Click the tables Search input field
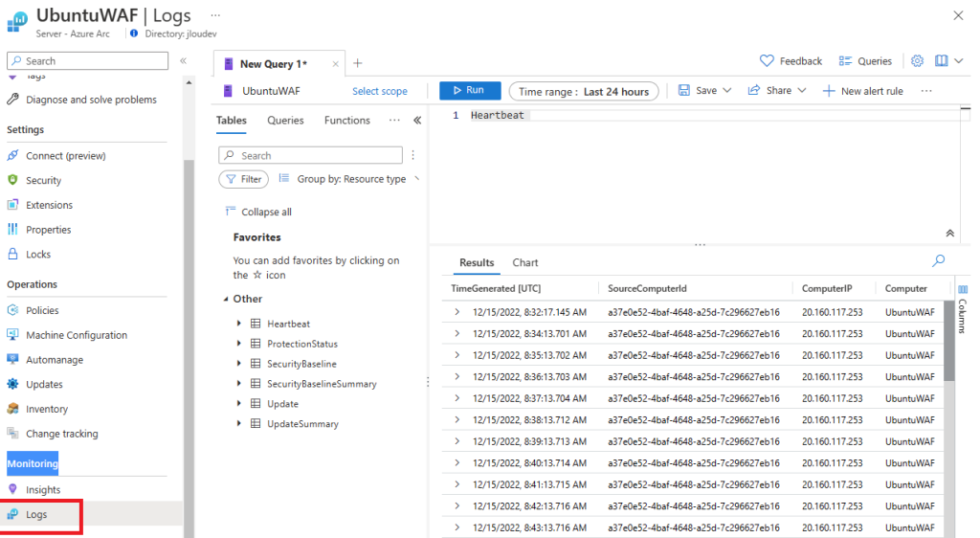 click(x=310, y=155)
